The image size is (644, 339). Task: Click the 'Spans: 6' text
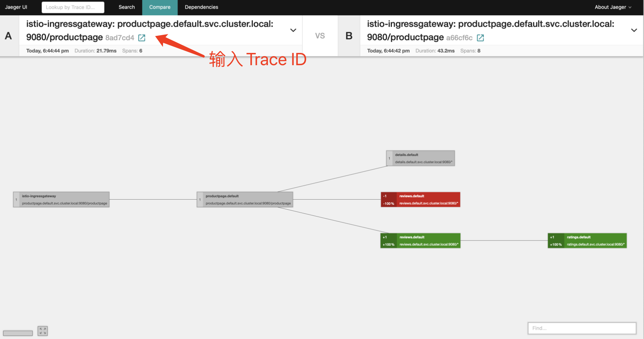tap(132, 51)
